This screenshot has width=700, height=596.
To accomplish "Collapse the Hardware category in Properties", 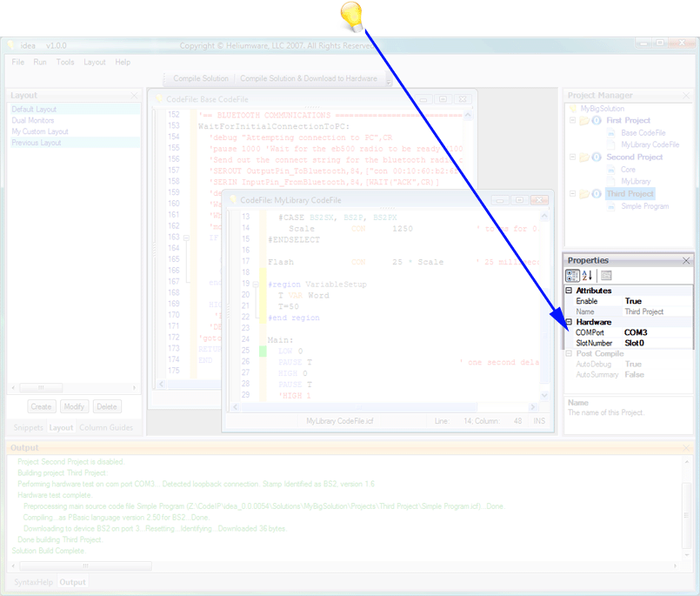I will (x=570, y=322).
